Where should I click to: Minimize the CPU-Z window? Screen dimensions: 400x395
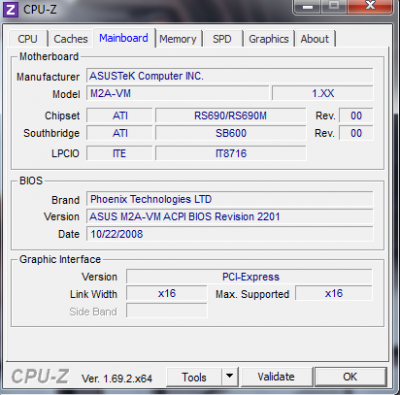(307, 7)
